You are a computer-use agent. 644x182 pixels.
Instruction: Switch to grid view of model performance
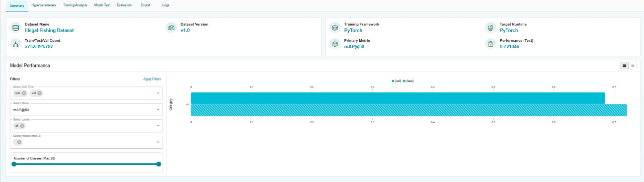[624, 65]
